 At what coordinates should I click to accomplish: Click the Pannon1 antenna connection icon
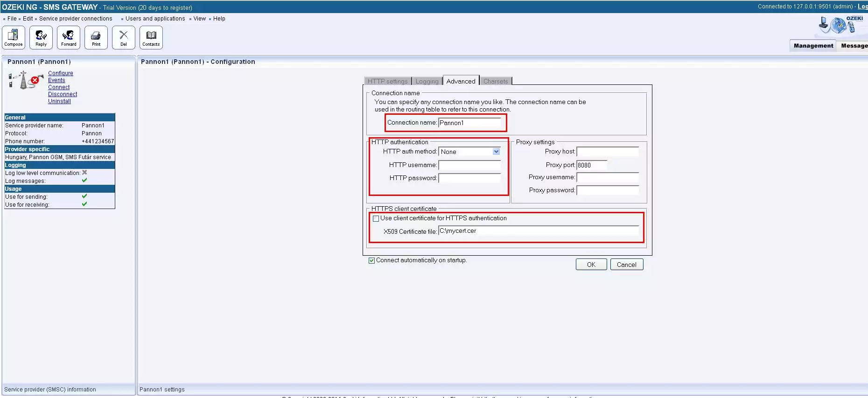pos(26,80)
